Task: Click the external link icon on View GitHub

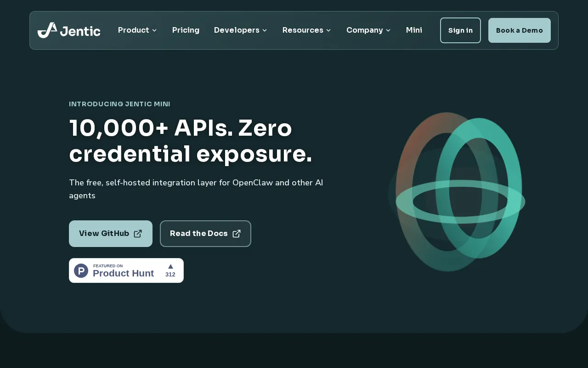Action: tap(138, 234)
